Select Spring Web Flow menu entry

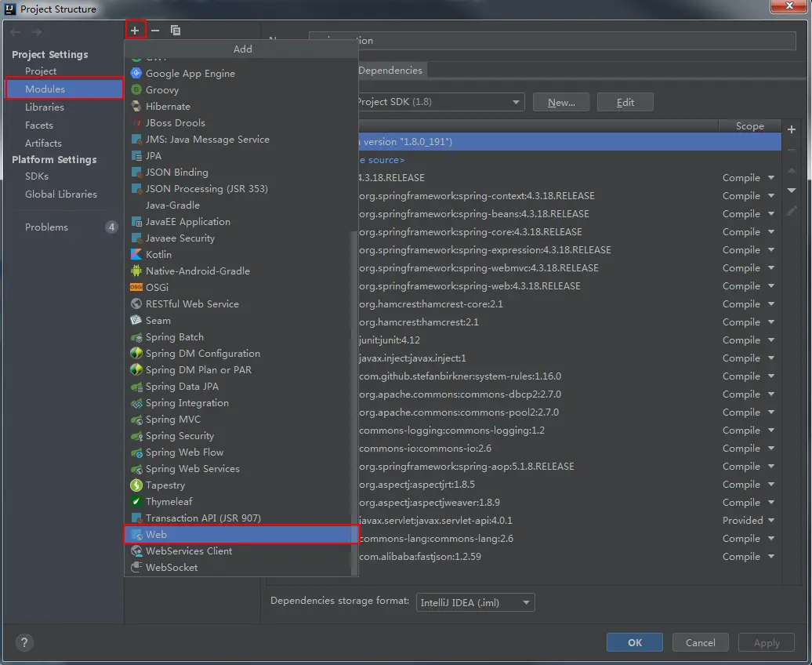coord(239,452)
